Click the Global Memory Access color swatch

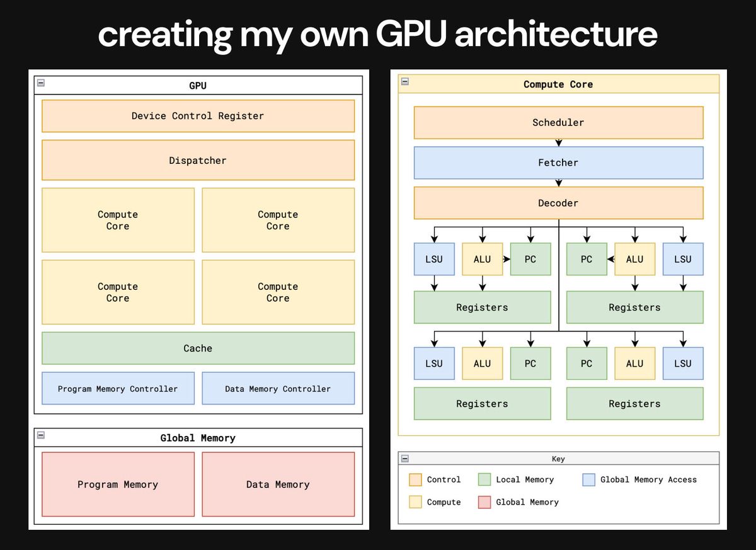[x=588, y=479]
